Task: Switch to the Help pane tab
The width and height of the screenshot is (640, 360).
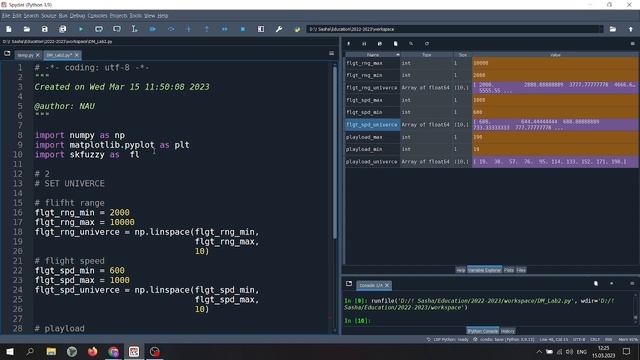Action: [460, 270]
